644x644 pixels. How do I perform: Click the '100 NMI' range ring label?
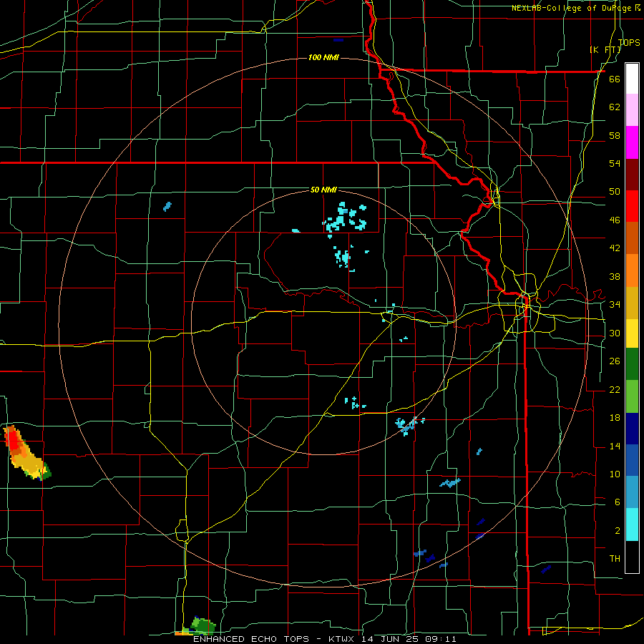tap(323, 57)
